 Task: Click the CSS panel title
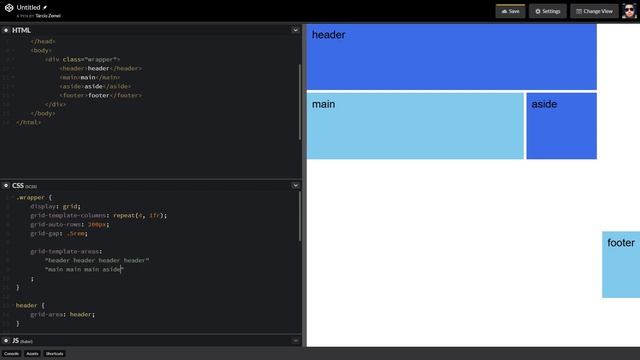tap(18, 186)
